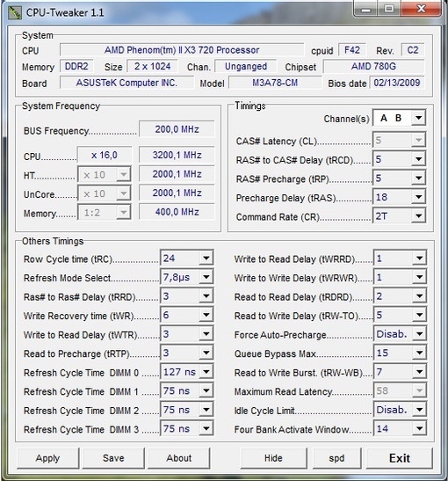This screenshot has height=481, width=448.
Task: Click the Unganged channel value
Action: (x=246, y=66)
